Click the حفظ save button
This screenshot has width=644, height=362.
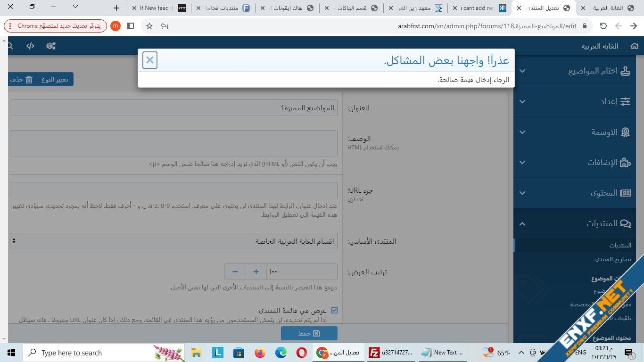(x=309, y=333)
